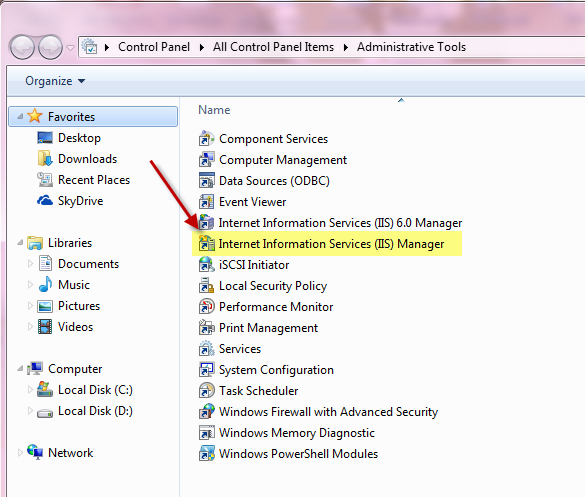Click the IIS 6.0 Manager icon
The width and height of the screenshot is (585, 497).
click(206, 223)
